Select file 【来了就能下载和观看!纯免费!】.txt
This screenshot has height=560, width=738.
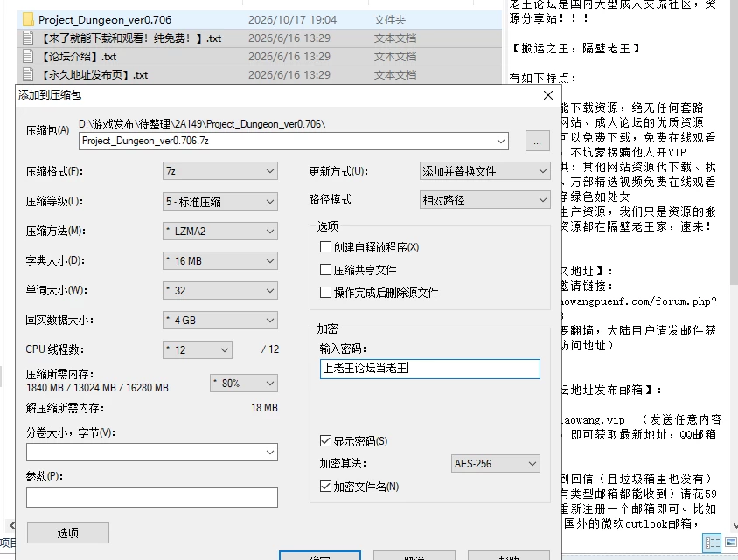(x=260, y=38)
